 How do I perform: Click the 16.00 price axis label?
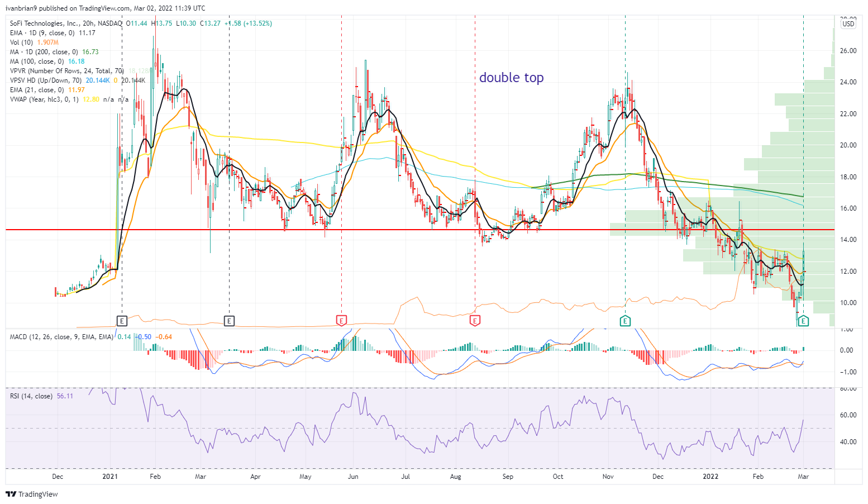pyautogui.click(x=848, y=208)
